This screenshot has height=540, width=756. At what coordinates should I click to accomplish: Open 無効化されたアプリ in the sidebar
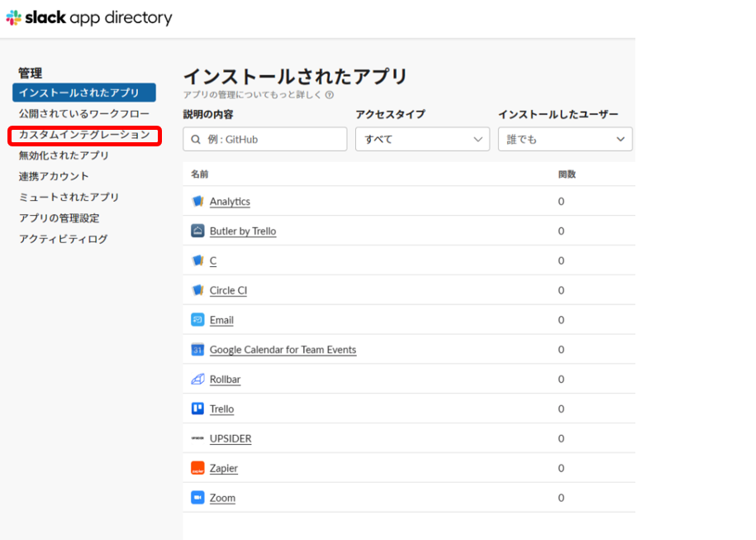(64, 155)
